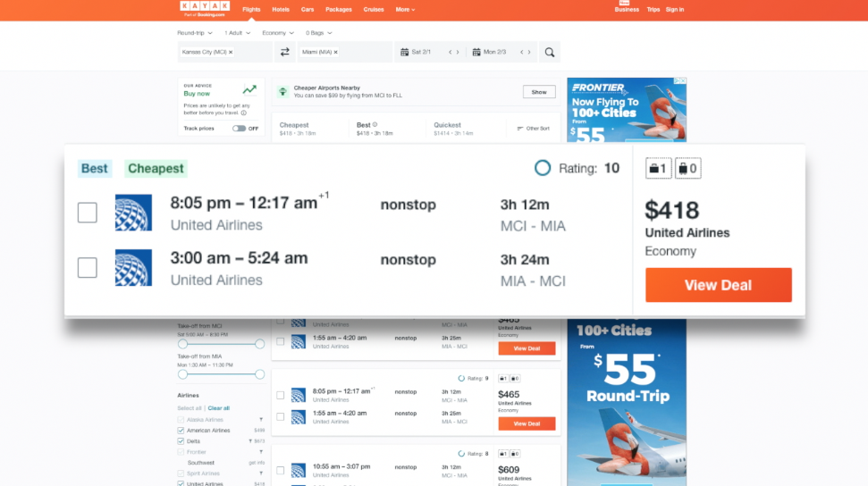Viewport: 868px width, 486px height.
Task: Check 8:05 pm flight box in Rating 9 card
Action: pos(280,395)
